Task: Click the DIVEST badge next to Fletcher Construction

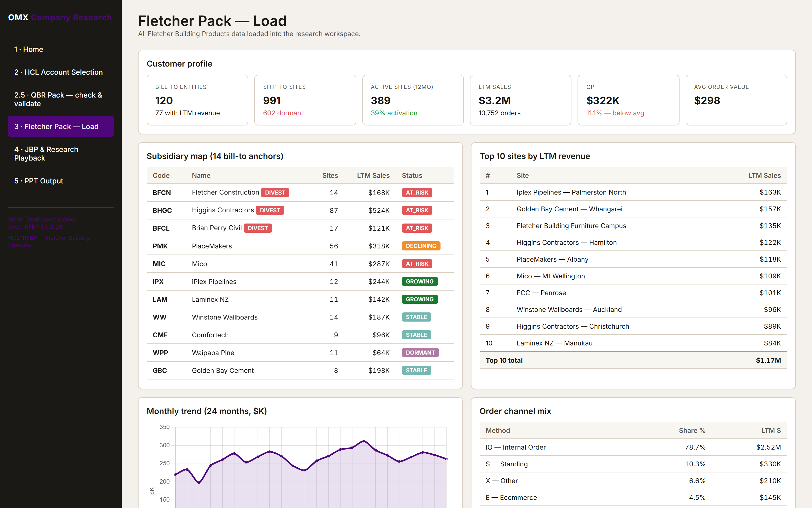Action: point(275,193)
